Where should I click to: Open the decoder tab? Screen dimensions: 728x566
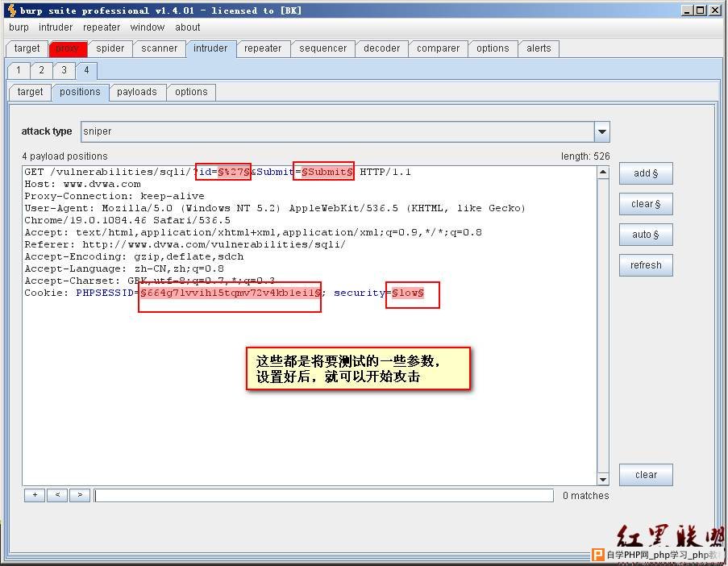(x=381, y=48)
